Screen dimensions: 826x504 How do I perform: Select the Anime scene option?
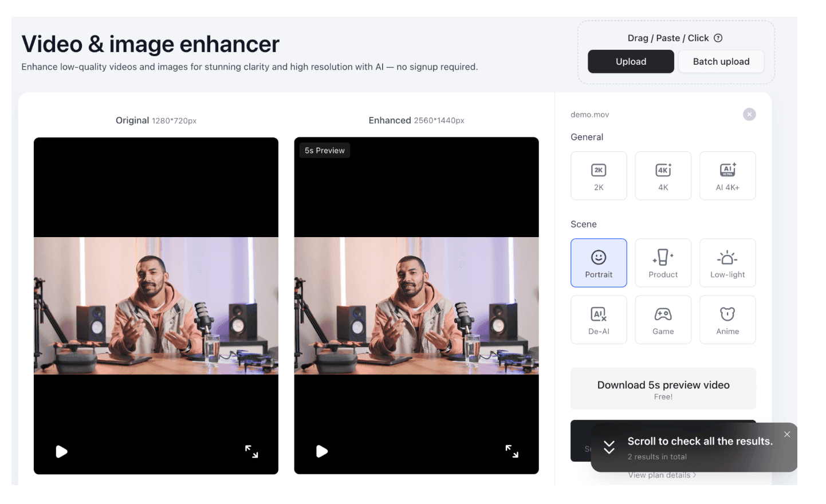(727, 320)
